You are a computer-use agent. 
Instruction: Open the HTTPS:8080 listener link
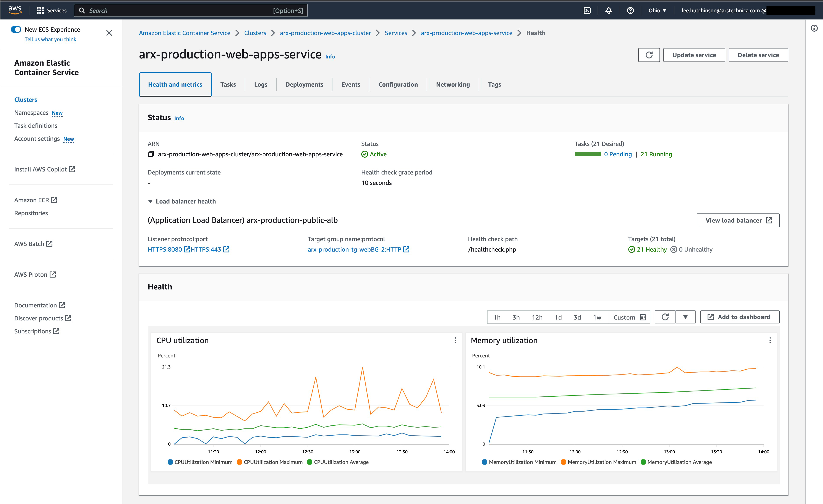point(165,249)
